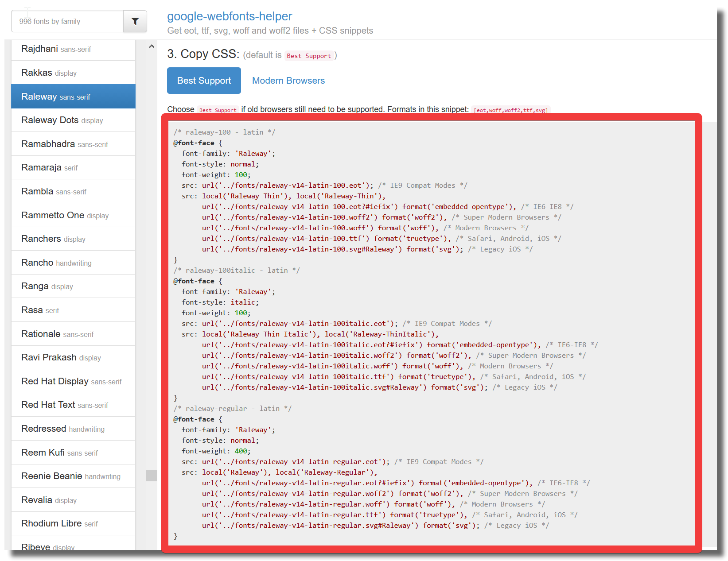The height and width of the screenshot is (561, 728).
Task: Click the filter funnel icon button
Action: pyautogui.click(x=135, y=21)
